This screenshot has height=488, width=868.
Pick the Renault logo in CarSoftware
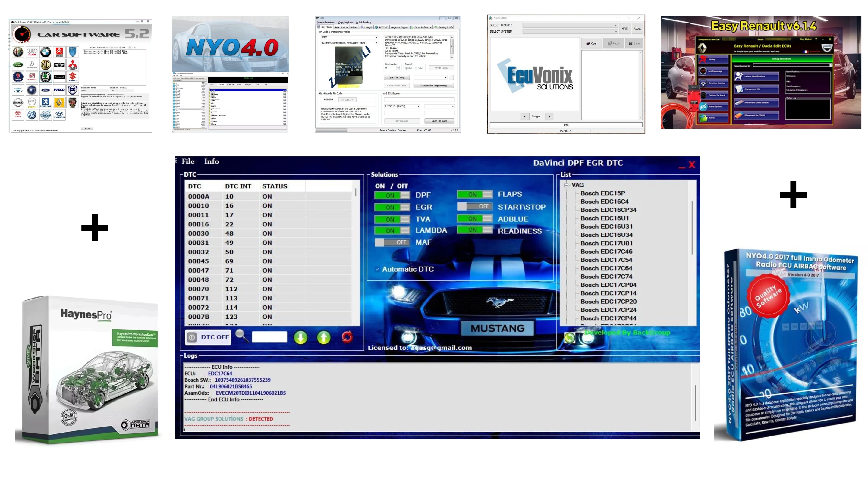point(59,102)
